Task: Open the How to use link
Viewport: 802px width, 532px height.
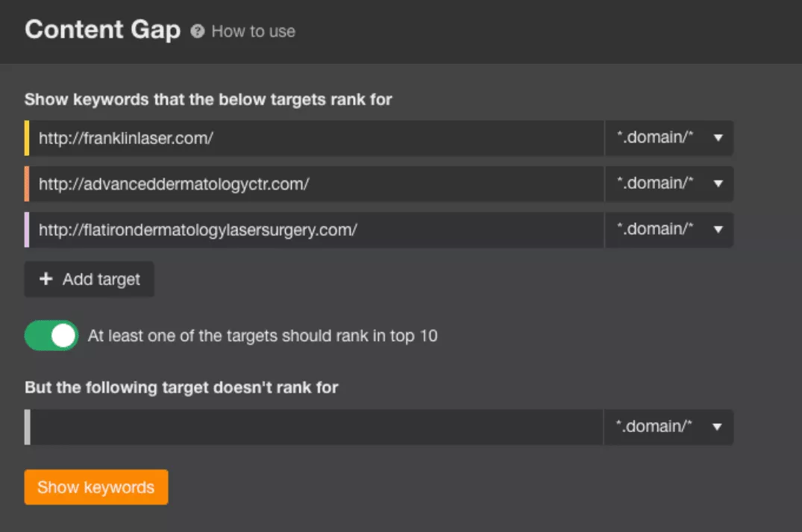Action: [x=253, y=31]
